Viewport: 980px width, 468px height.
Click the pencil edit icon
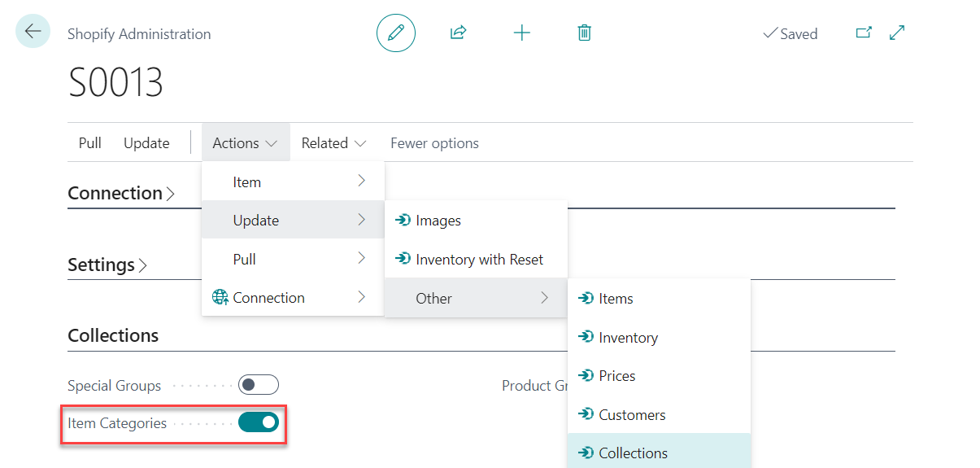(396, 33)
